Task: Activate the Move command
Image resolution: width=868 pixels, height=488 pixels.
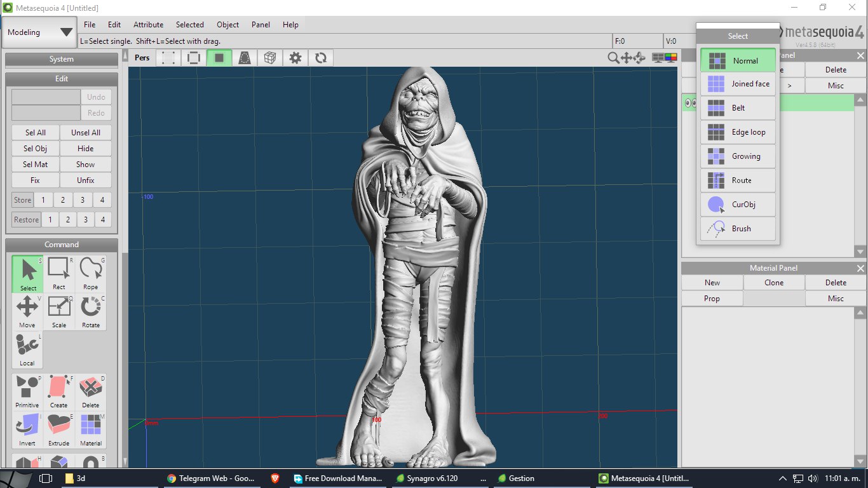Action: pos(27,312)
